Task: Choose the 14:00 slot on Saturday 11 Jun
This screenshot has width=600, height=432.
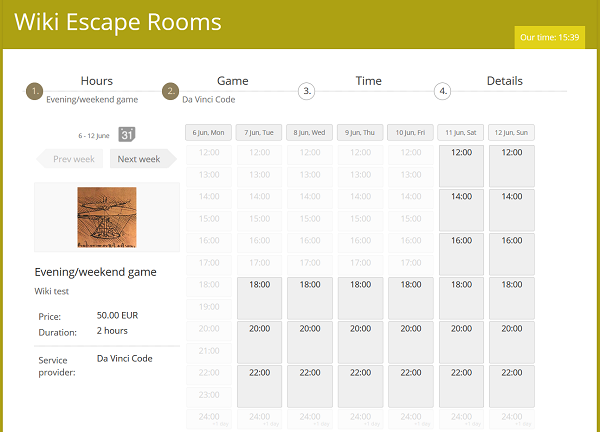Action: (x=461, y=210)
